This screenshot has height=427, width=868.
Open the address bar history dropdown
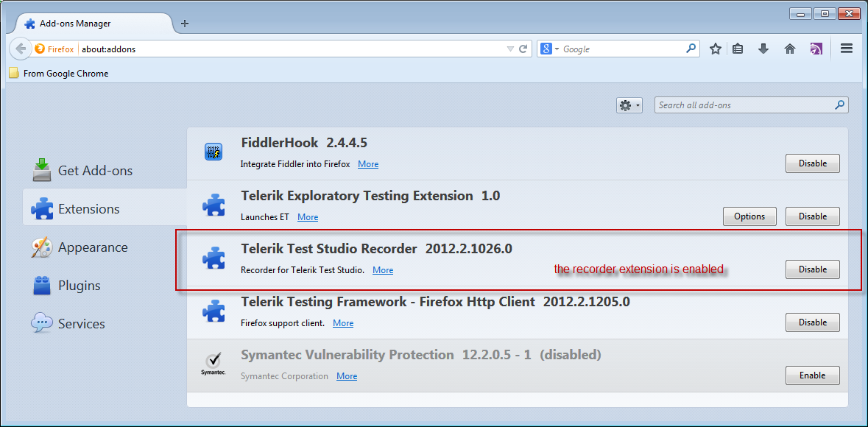510,49
